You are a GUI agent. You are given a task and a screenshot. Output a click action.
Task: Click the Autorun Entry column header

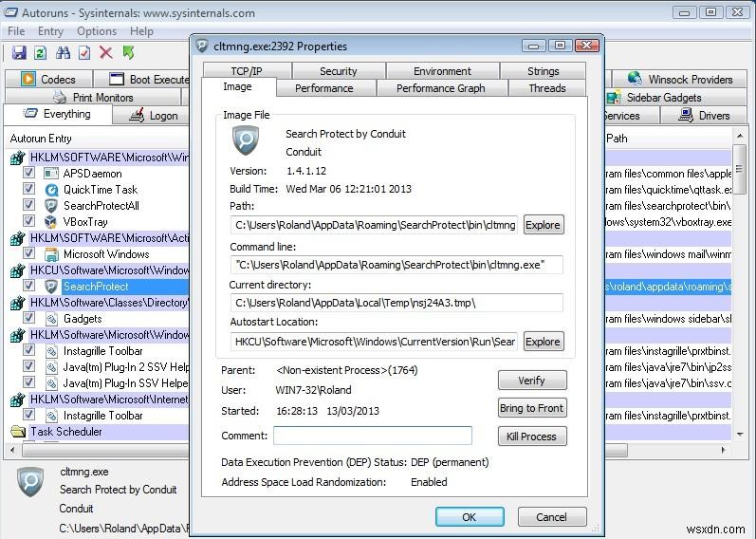41,139
